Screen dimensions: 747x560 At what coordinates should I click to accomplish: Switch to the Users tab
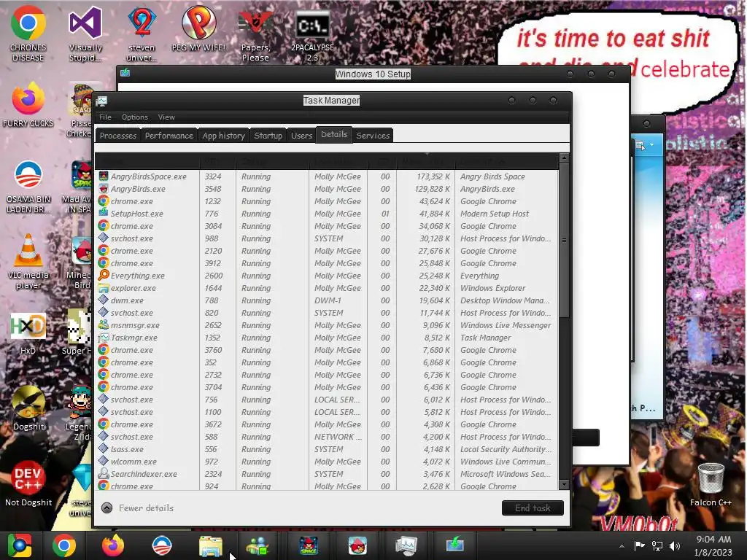(301, 136)
